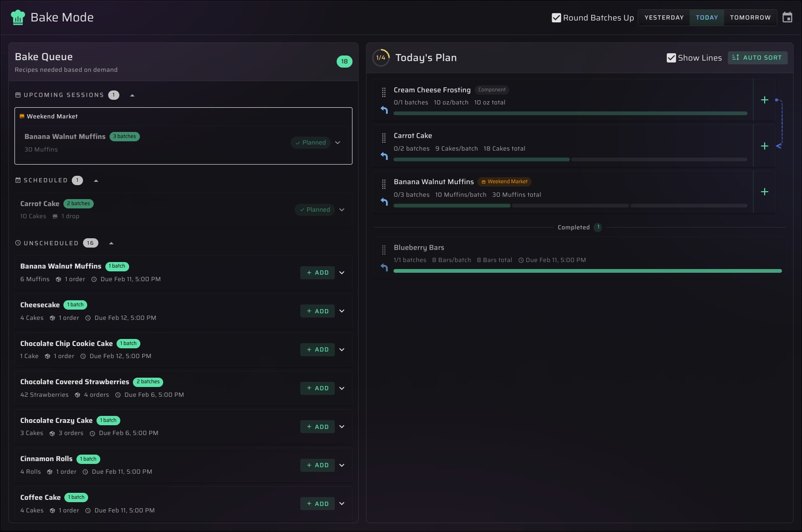
Task: Uncheck the Round Batches Up checkbox
Action: [x=556, y=17]
